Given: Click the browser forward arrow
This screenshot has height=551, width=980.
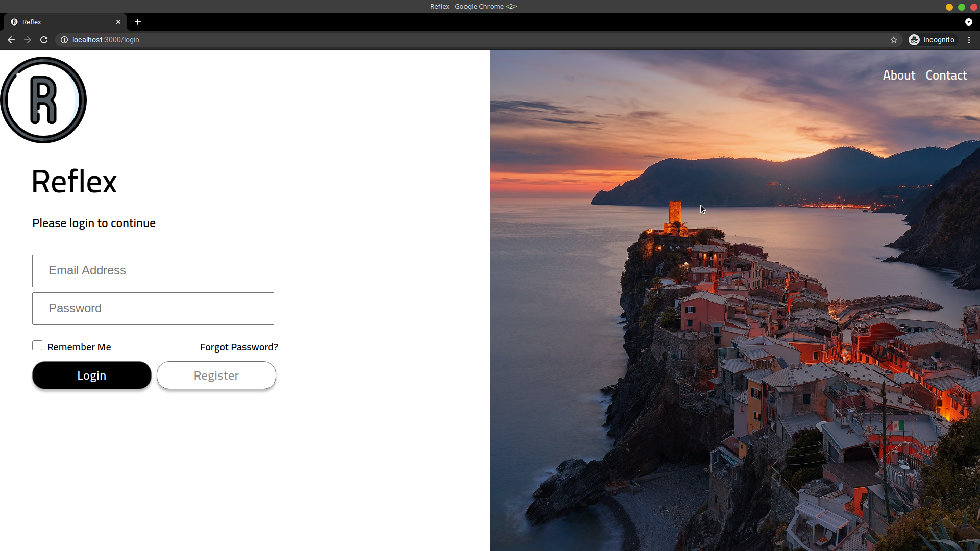Looking at the screenshot, I should tap(28, 40).
